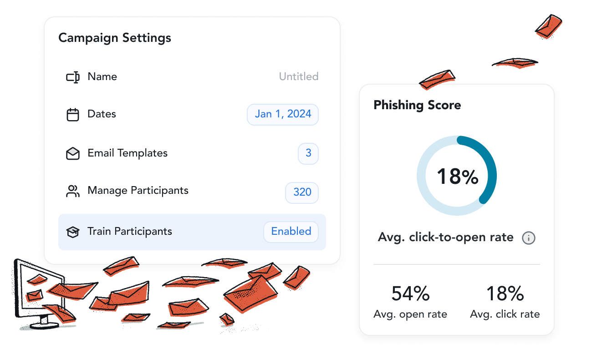Screen dimensions: 592x364
Task: Select the Manage Participants row label
Action: (x=138, y=191)
